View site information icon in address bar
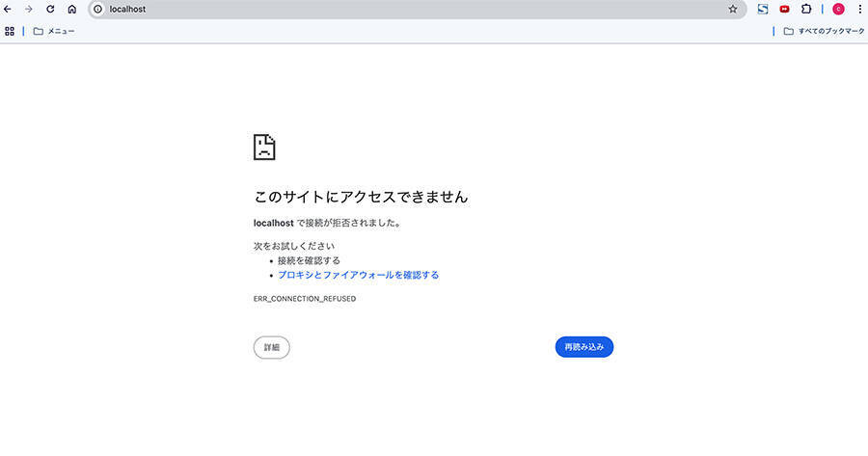Image resolution: width=868 pixels, height=456 pixels. (x=97, y=9)
